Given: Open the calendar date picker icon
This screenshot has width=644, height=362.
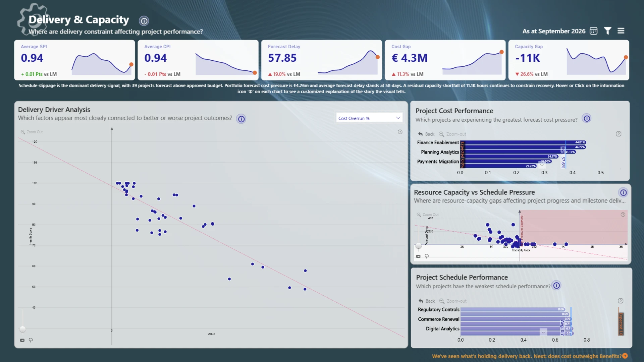Looking at the screenshot, I should pos(593,31).
